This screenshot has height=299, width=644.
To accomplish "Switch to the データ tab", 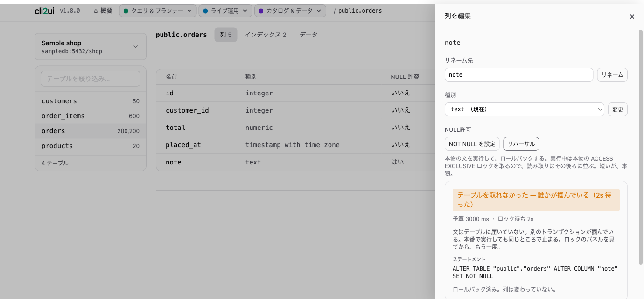I will tap(308, 35).
